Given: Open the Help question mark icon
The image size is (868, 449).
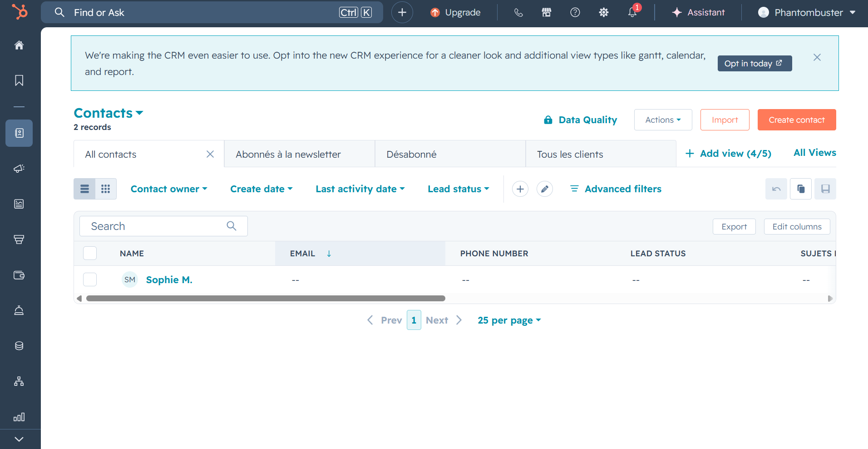Looking at the screenshot, I should [x=575, y=13].
